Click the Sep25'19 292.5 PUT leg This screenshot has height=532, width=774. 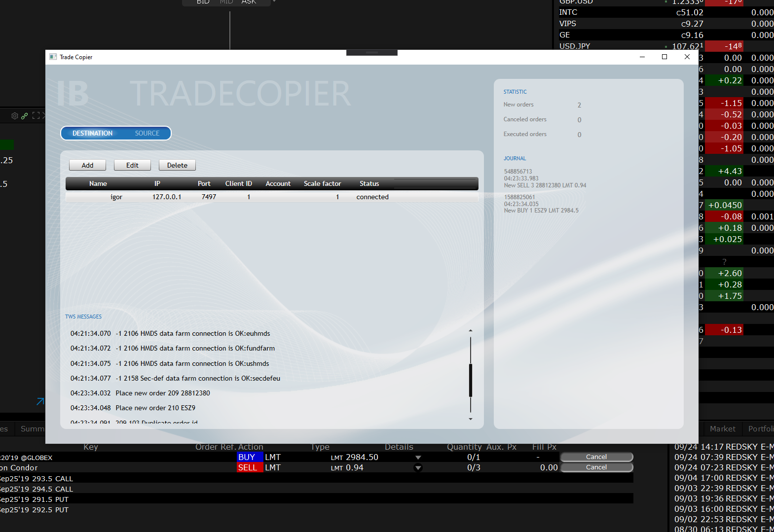35,510
